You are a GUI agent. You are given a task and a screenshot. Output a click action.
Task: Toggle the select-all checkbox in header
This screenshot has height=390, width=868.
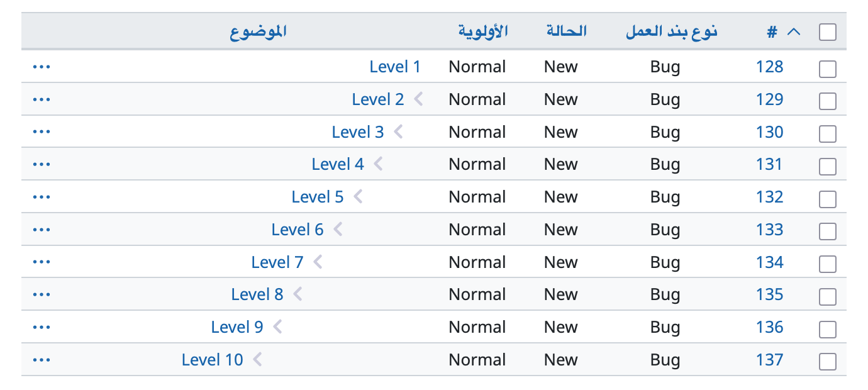coord(828,32)
